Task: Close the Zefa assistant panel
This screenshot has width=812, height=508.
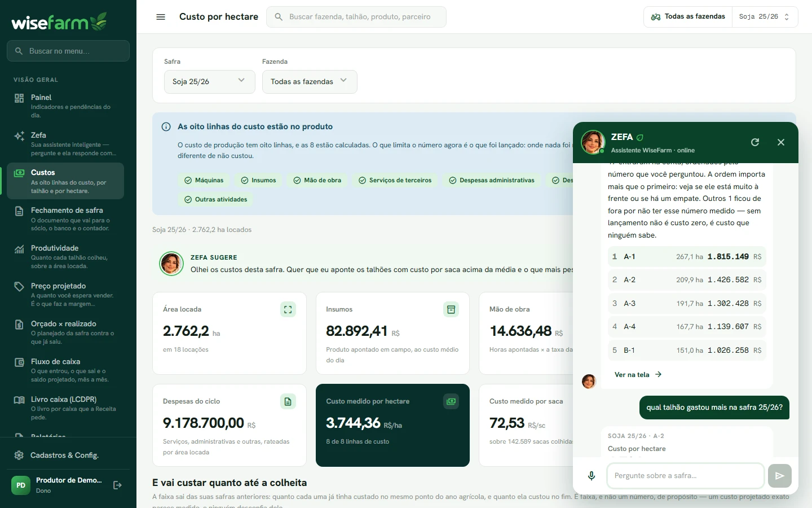Action: [x=781, y=142]
